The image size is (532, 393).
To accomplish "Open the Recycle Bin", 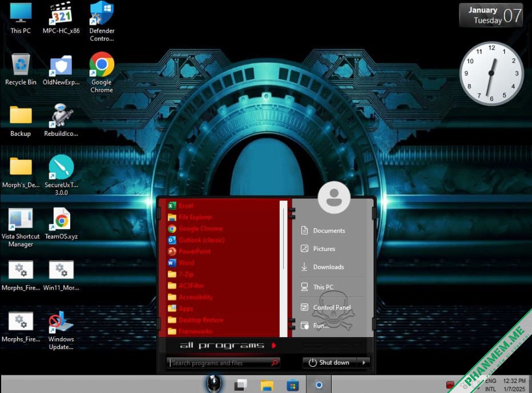I will (x=21, y=69).
